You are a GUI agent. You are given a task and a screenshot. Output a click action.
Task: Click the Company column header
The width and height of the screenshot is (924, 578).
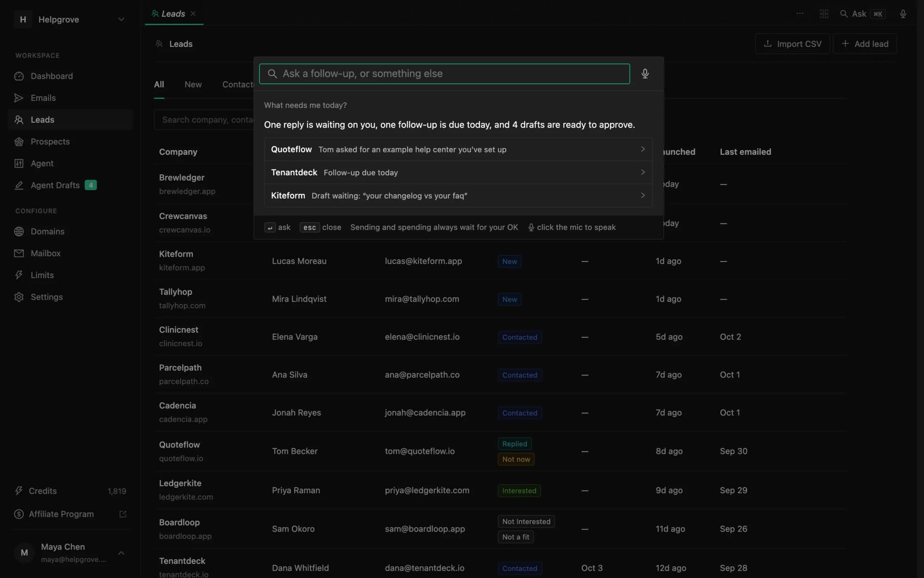[x=178, y=152]
